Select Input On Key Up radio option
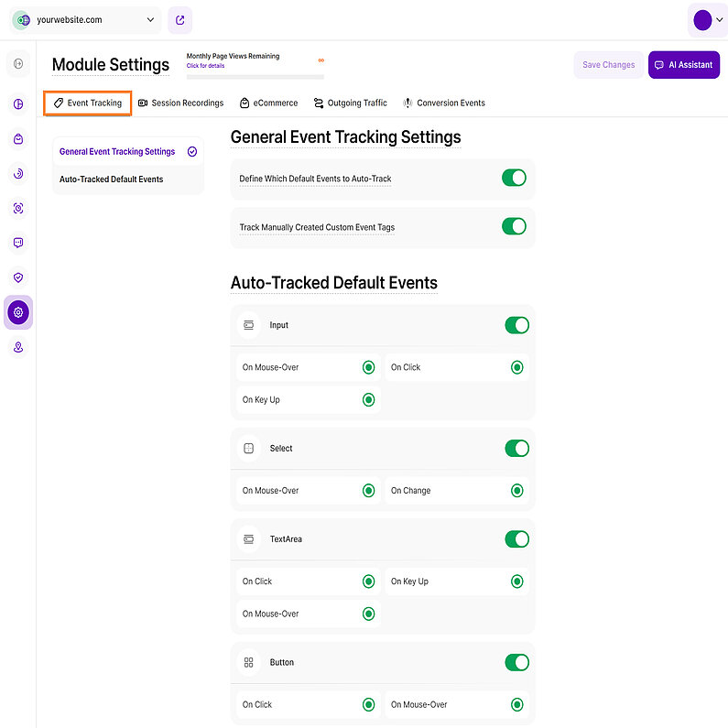Screen dimensions: 728x728 click(368, 399)
